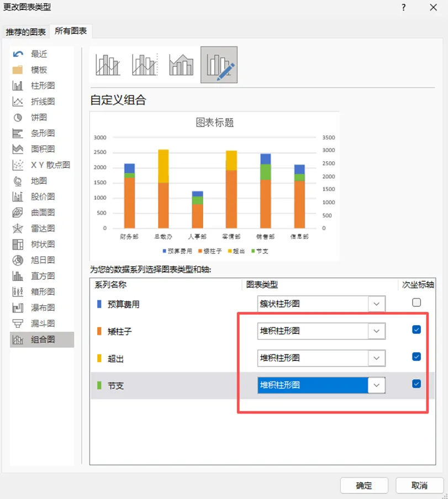Close the 更改图表类型 dialog

click(x=433, y=7)
